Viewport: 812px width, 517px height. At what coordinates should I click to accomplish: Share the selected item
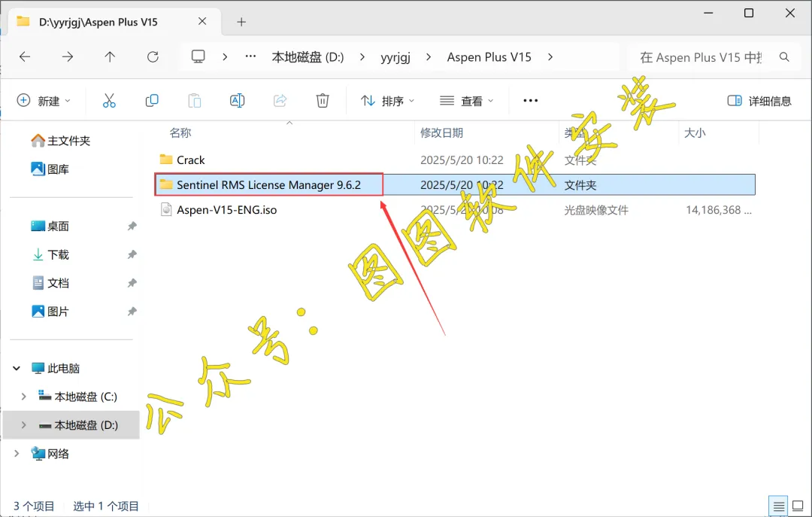click(x=280, y=101)
